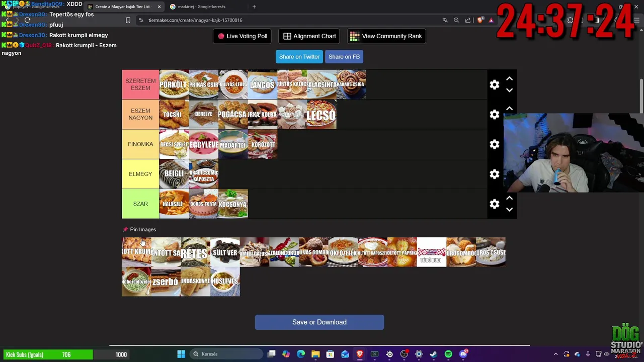Open the page translate icon

[445, 20]
